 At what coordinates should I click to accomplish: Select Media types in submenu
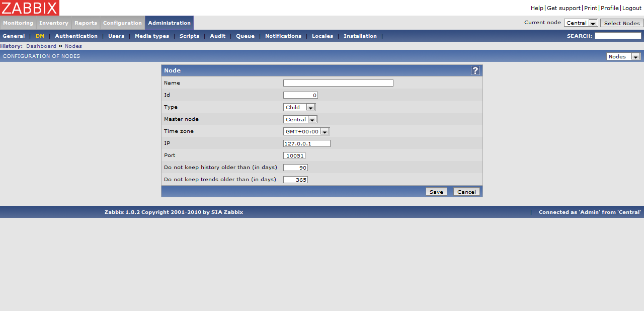(151, 36)
